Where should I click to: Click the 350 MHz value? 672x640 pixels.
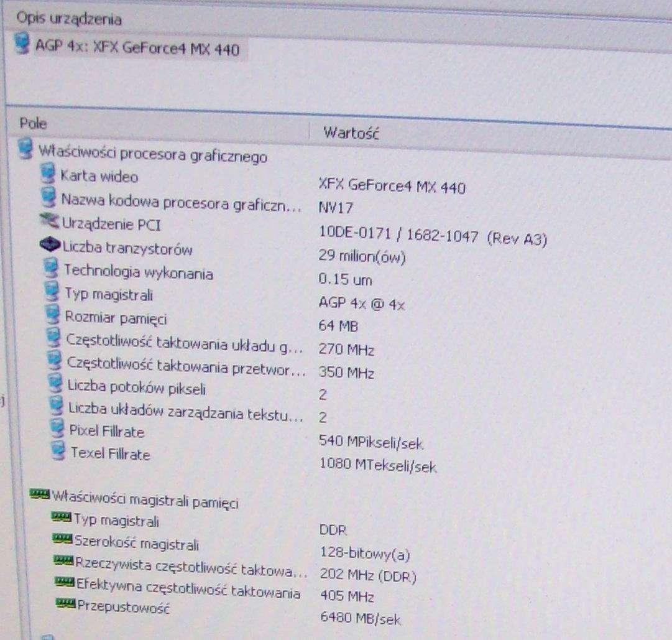point(346,372)
